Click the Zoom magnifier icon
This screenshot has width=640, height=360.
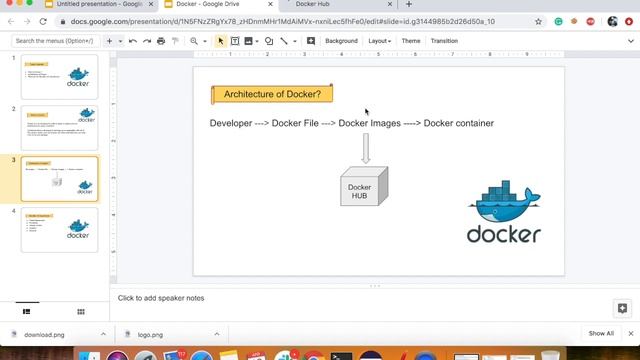pos(194,41)
